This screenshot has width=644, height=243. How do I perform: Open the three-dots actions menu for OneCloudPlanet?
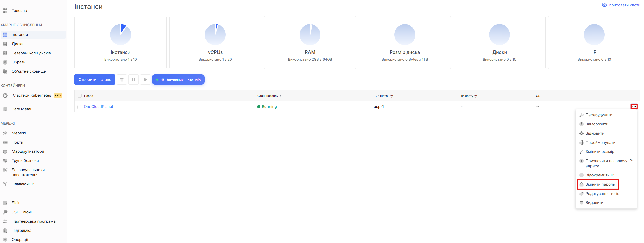point(634,107)
